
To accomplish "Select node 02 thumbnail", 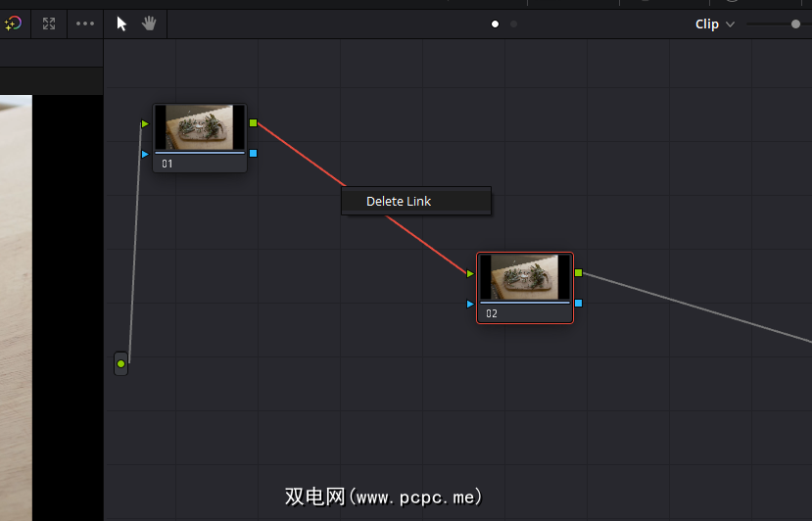I will (525, 277).
